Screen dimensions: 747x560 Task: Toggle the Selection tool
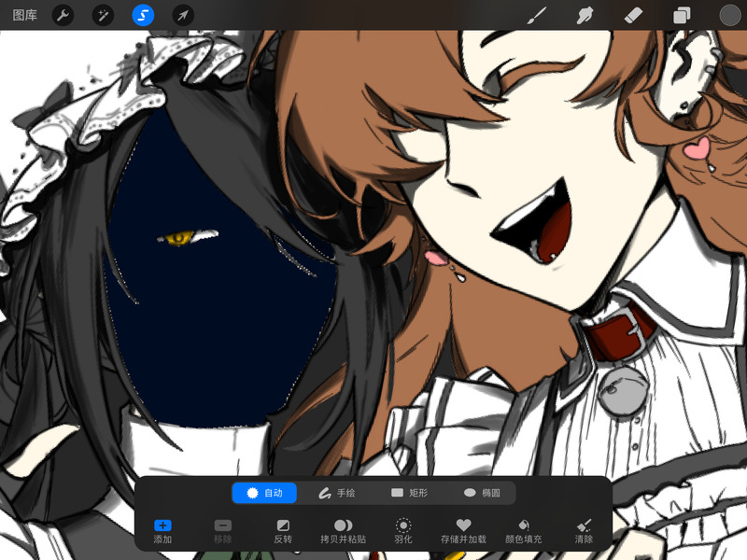[143, 15]
